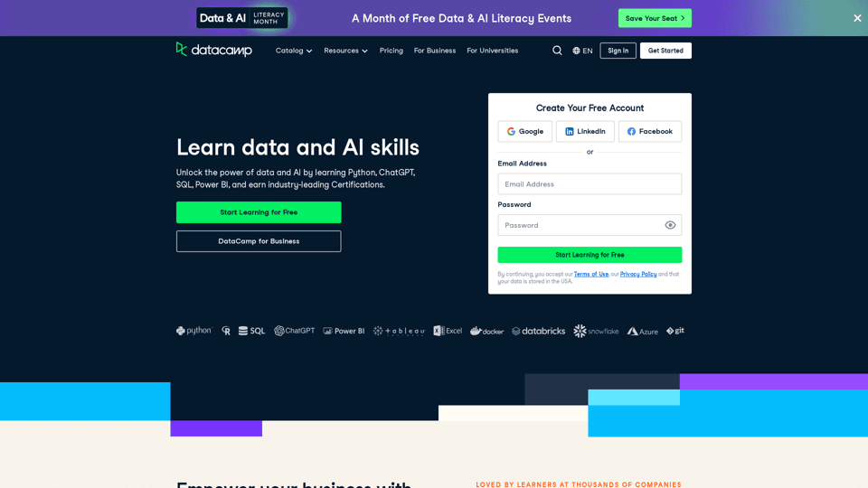Open the Pricing page
The image size is (868, 488).
[x=391, y=51]
